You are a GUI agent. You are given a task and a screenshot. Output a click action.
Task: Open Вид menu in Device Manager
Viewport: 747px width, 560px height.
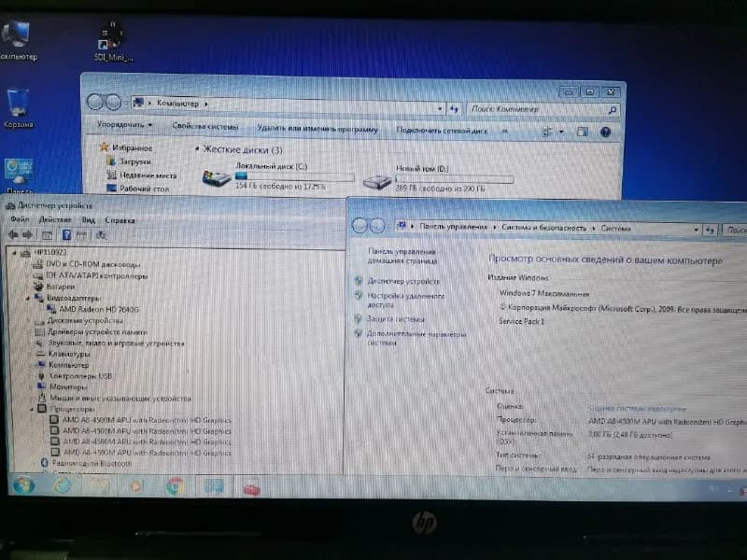[89, 220]
